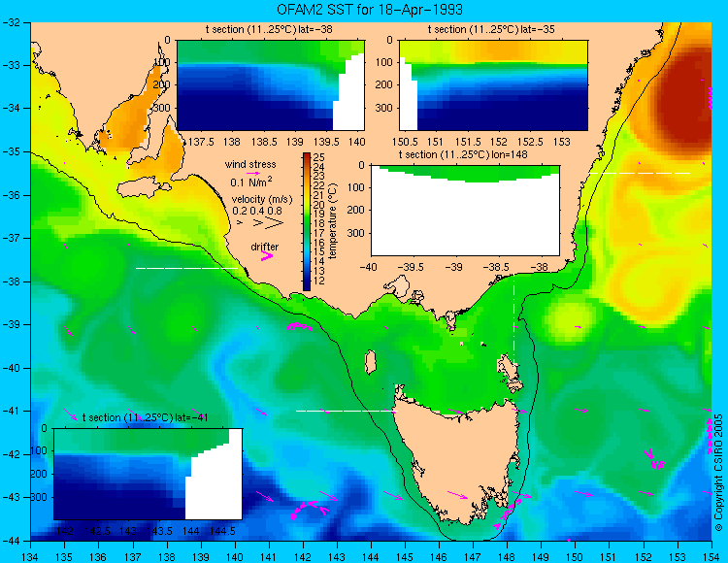This screenshot has width=728, height=563.
Task: Open the lat=-41 temperature section inset plot
Action: [148, 474]
